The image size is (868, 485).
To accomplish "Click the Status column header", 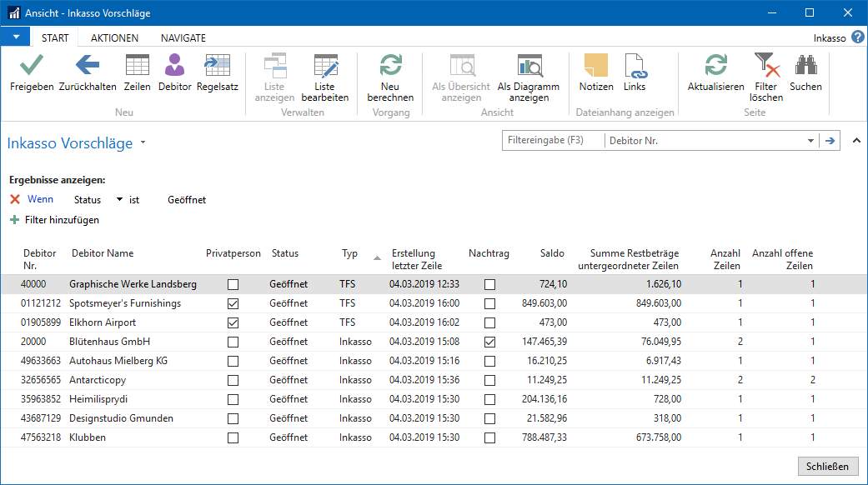I will coord(285,253).
